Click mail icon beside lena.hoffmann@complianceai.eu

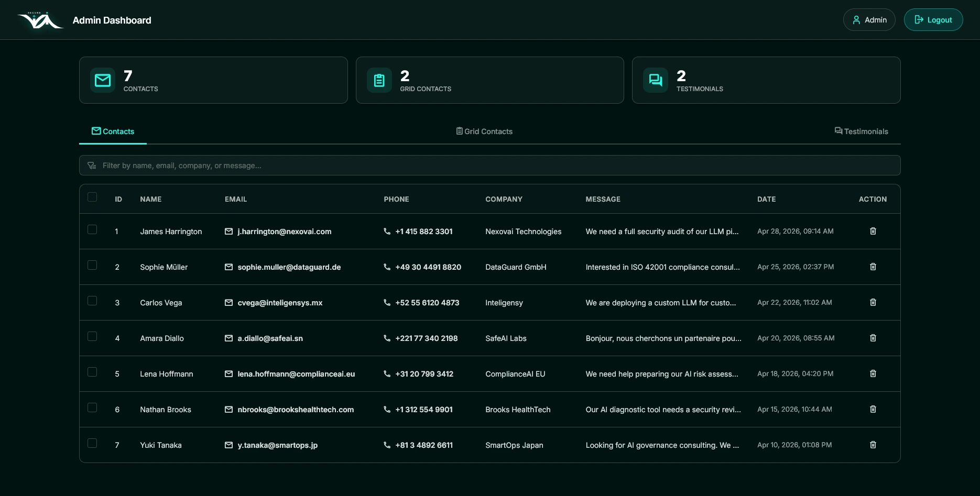pyautogui.click(x=228, y=374)
